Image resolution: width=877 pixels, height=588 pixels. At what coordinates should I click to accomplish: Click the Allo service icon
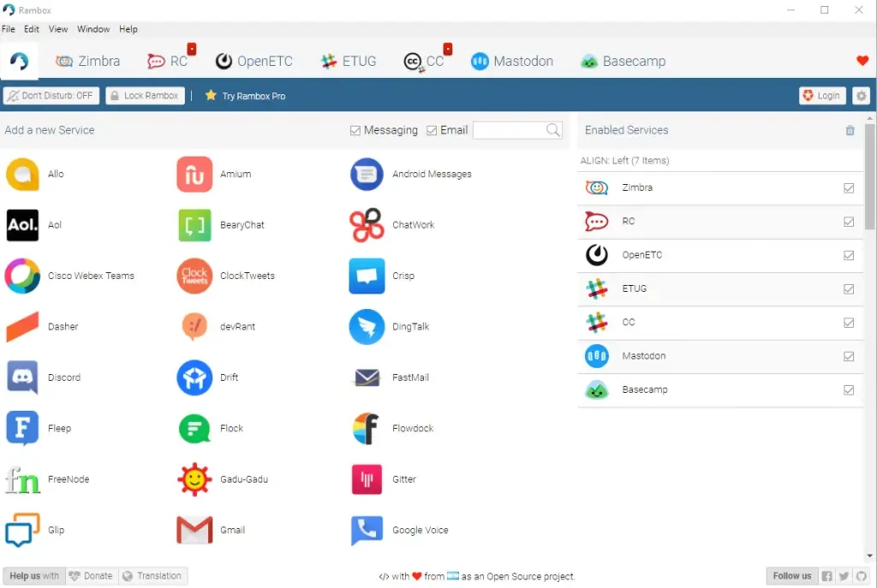pyautogui.click(x=22, y=175)
